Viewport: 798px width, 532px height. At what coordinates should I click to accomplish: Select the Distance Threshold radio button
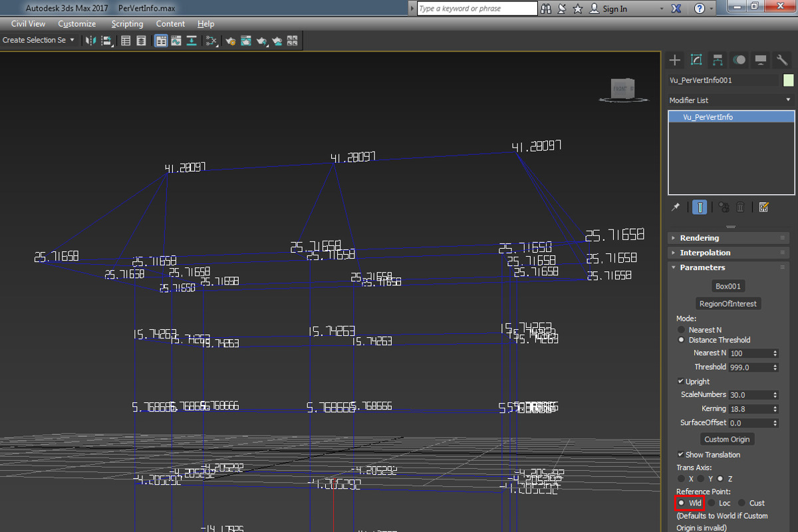click(681, 340)
